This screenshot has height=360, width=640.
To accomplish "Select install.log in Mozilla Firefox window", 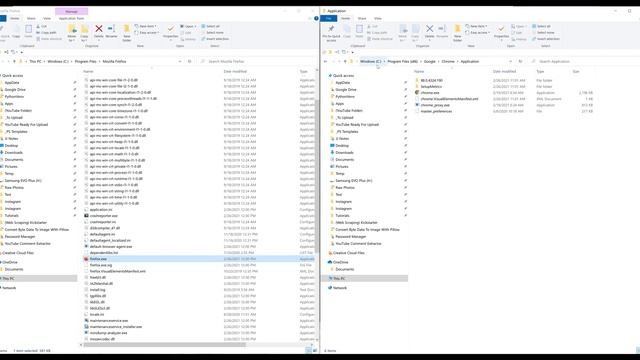I will pos(97,290).
